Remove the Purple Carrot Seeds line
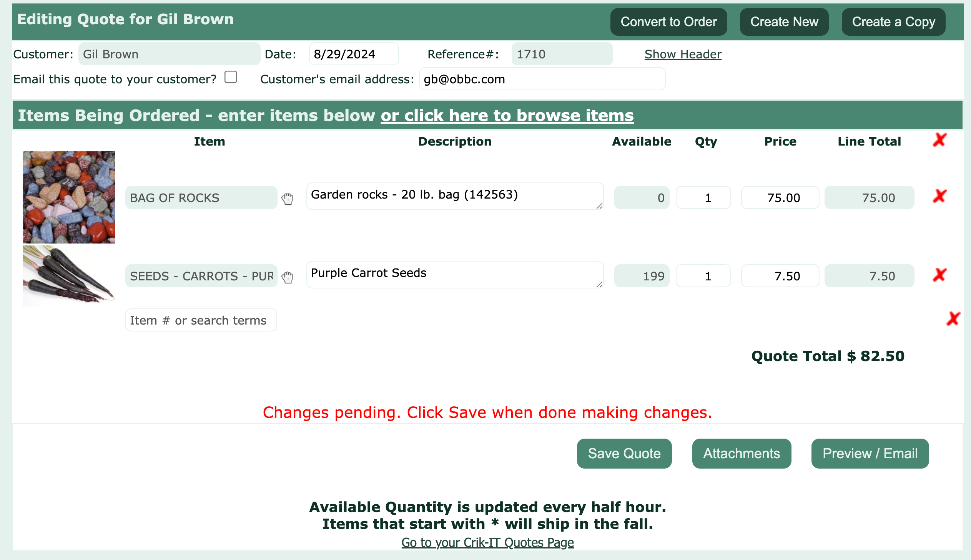This screenshot has width=971, height=560. click(939, 275)
